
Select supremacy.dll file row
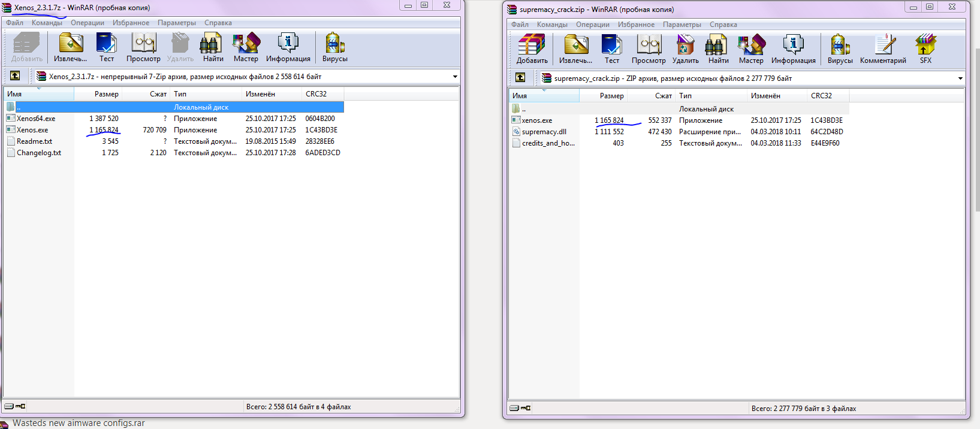click(x=680, y=132)
